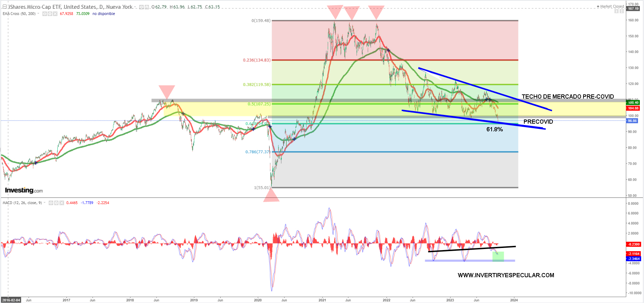Click the Investing.com logo
Screen dimensions: 644x303
(24, 190)
